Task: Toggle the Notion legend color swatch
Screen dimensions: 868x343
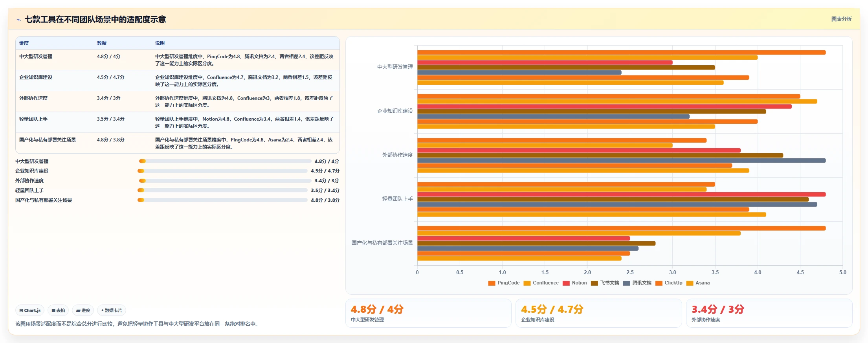Action: (x=566, y=283)
